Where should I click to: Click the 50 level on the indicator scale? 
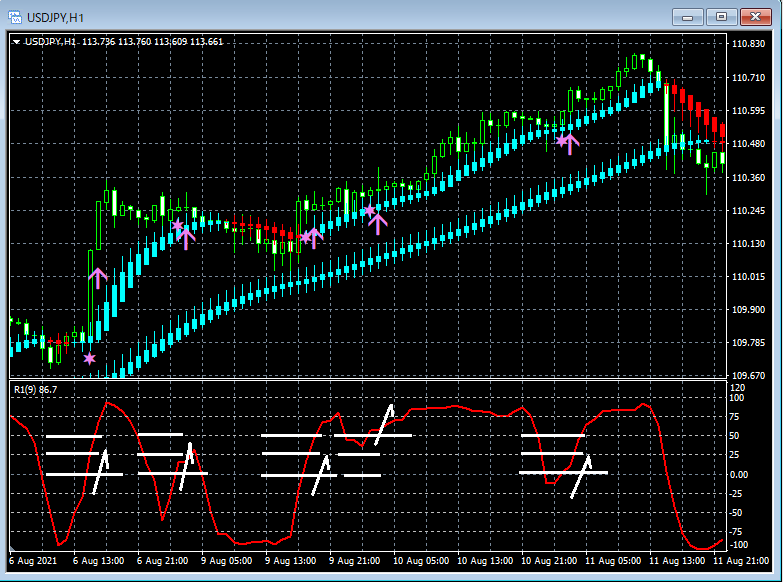(734, 436)
